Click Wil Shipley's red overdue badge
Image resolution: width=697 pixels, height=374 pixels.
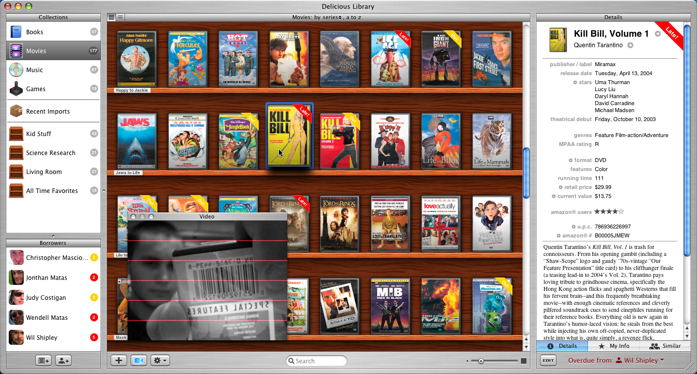coord(94,338)
